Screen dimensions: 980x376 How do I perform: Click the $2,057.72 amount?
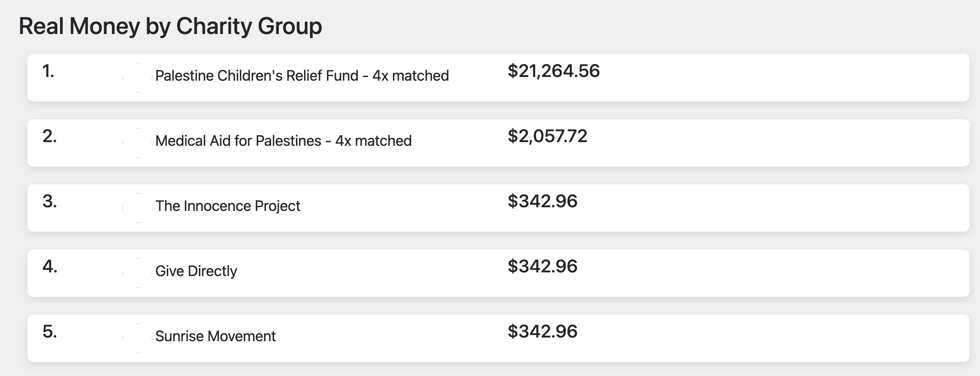(x=547, y=136)
